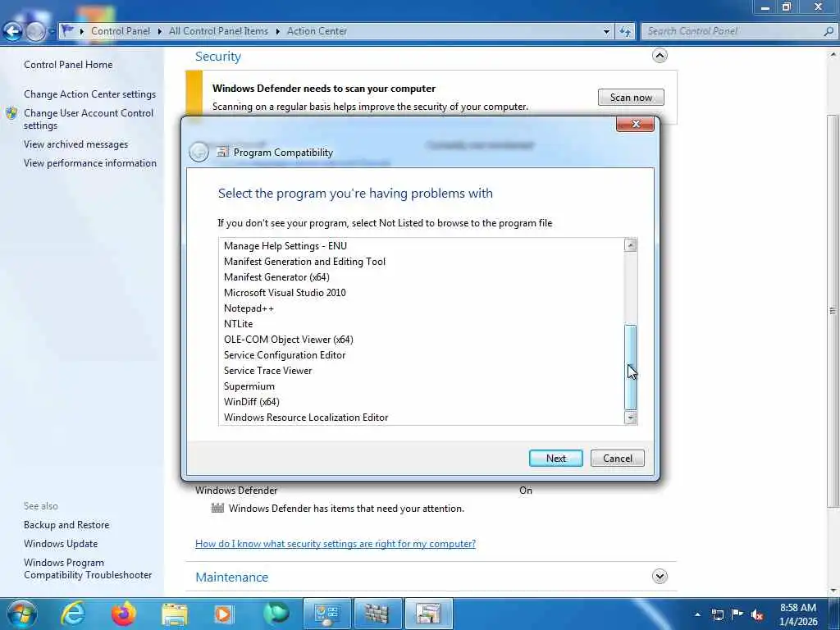Click the UAC shield icon in sidebar
The height and width of the screenshot is (630, 840).
pos(11,113)
